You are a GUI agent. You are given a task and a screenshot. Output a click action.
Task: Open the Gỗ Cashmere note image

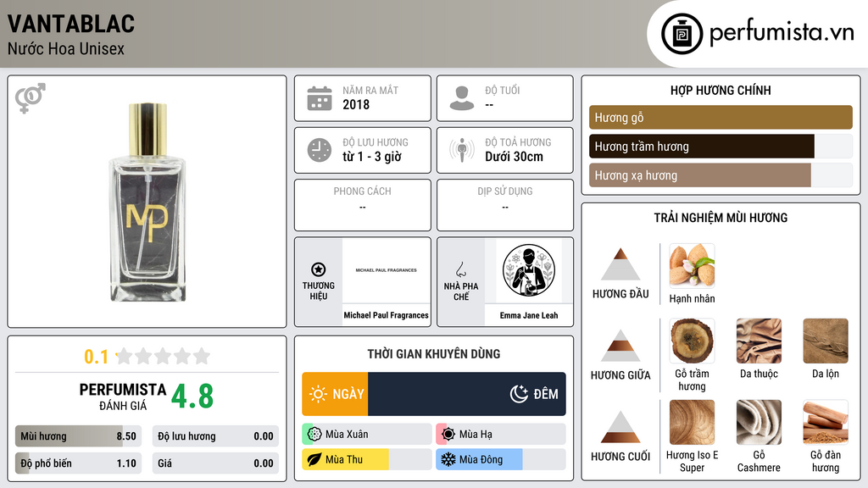pyautogui.click(x=759, y=422)
